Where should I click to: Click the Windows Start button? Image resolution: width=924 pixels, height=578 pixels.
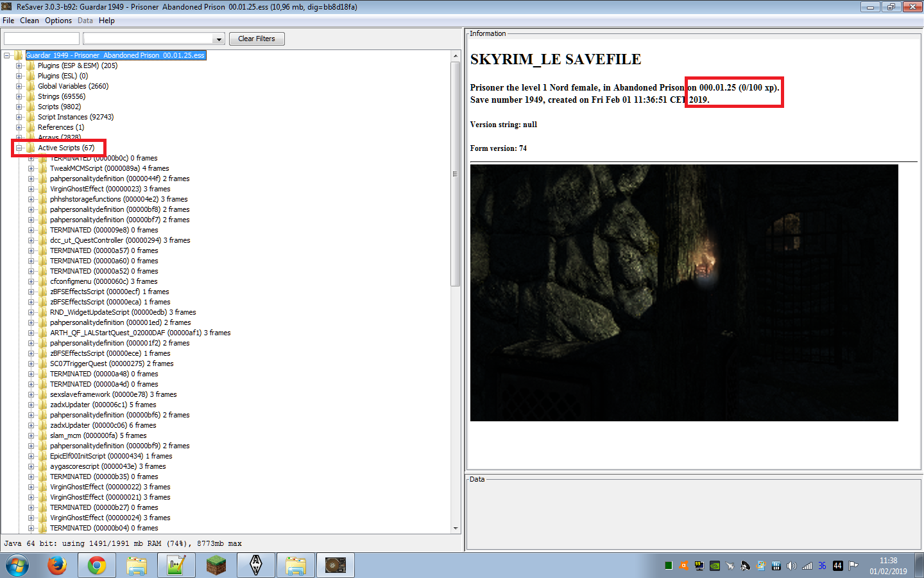16,565
